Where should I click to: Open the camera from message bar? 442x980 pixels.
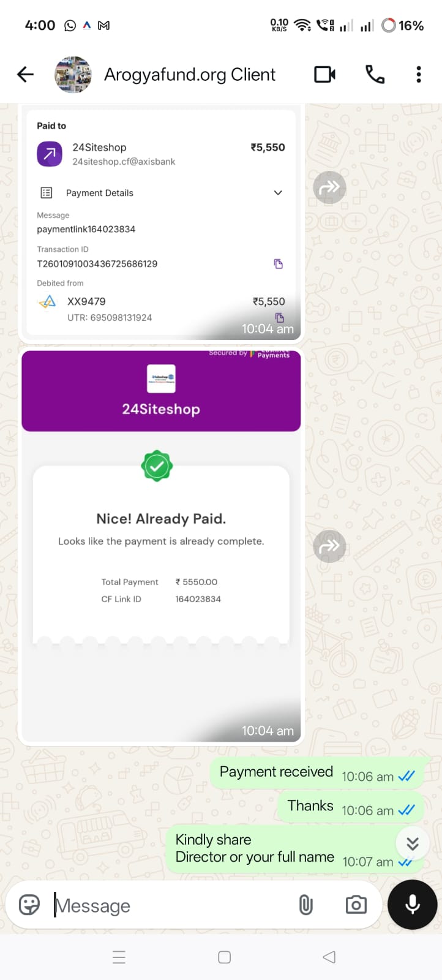point(356,905)
